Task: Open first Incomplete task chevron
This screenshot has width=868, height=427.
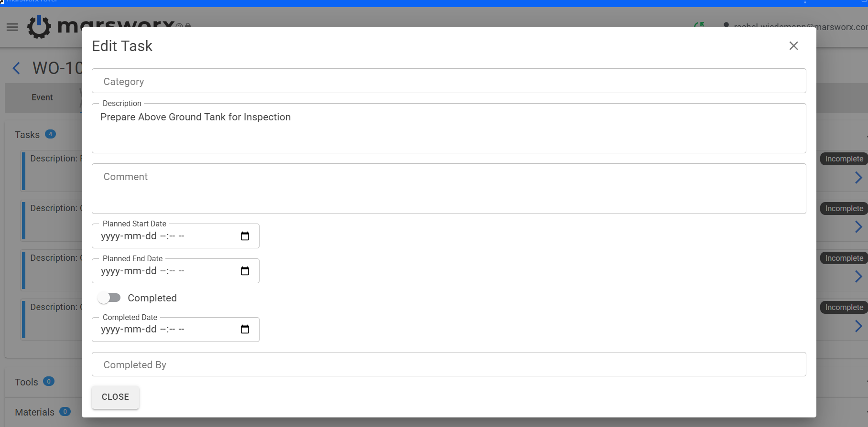Action: tap(858, 178)
